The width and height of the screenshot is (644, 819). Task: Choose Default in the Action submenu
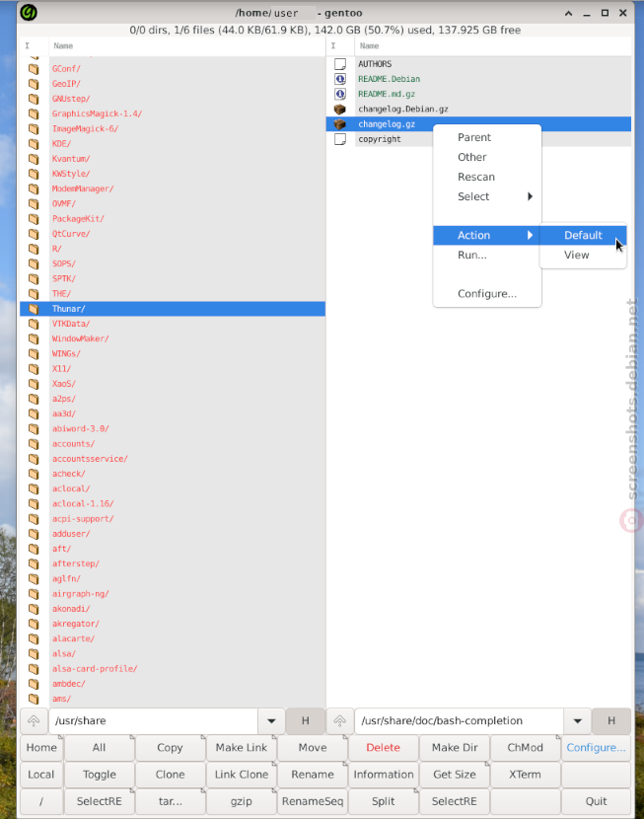coord(583,235)
